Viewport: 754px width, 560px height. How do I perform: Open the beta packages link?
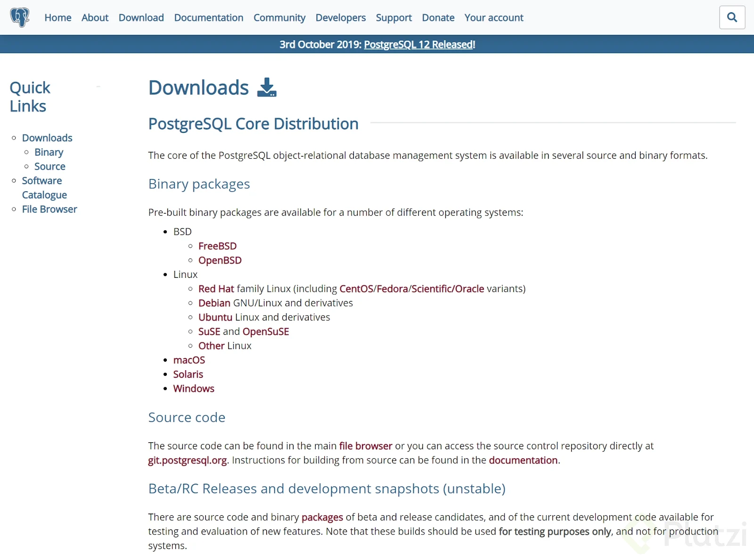(322, 517)
